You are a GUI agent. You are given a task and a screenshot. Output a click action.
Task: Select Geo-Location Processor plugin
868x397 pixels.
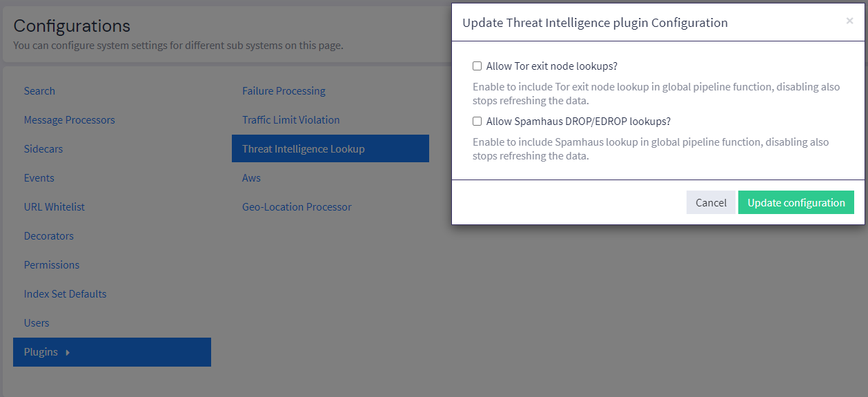pos(297,207)
